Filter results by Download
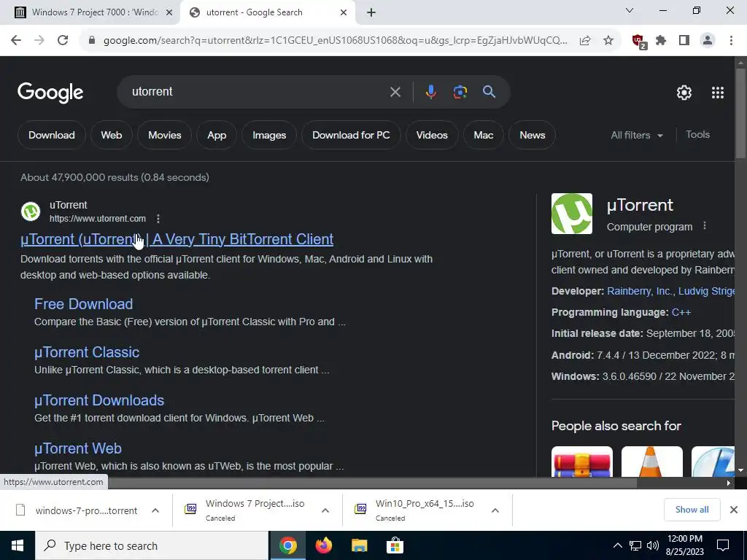This screenshot has height=560, width=747. point(52,135)
